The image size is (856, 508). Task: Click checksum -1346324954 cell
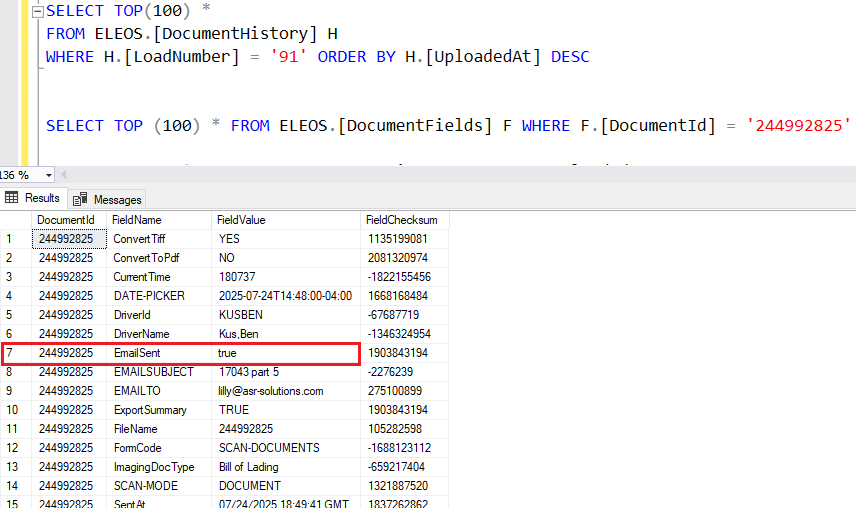coord(405,334)
